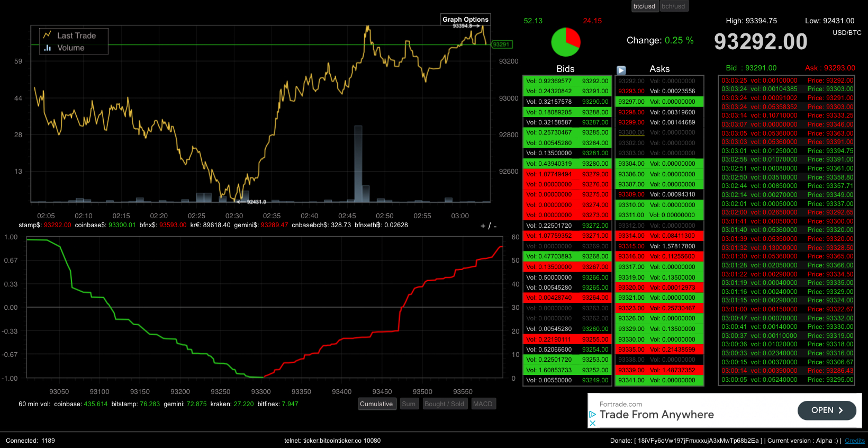The width and height of the screenshot is (868, 448).
Task: Select the bid row with Vol: 1.60853733
Action: tap(567, 370)
